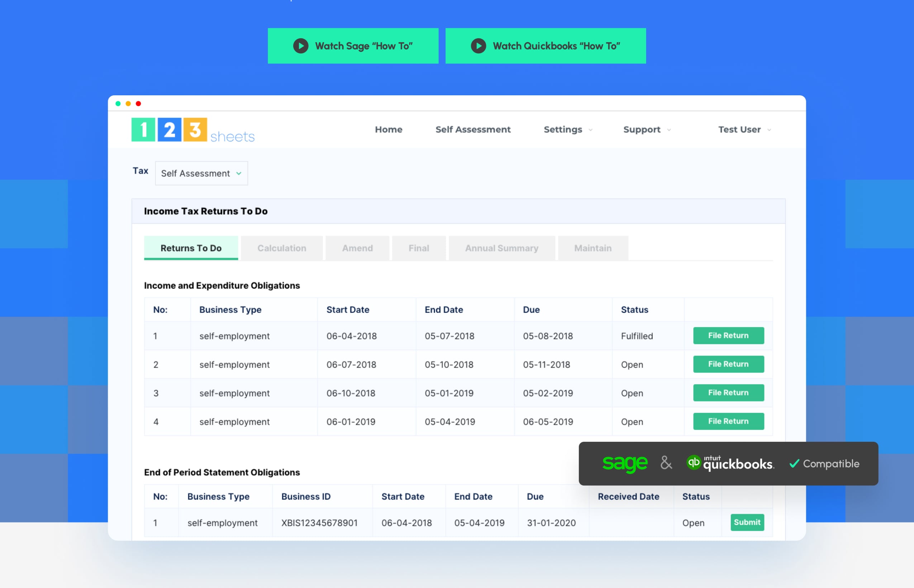914x588 pixels.
Task: File Return for row ending 05-04-2019
Action: coord(728,421)
